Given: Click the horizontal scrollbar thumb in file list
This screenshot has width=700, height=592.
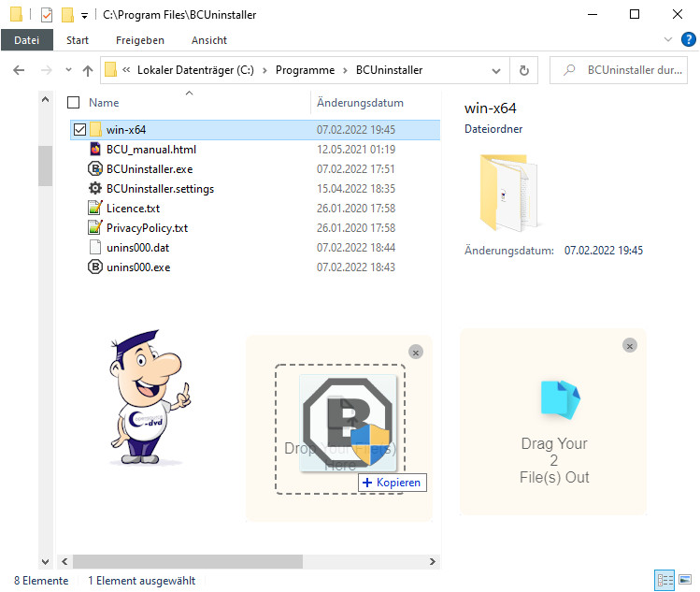Looking at the screenshot, I should (x=185, y=561).
